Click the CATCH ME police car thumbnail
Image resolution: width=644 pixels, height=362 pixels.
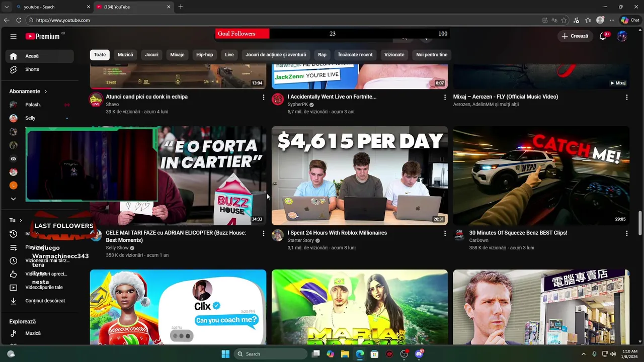[541, 175]
